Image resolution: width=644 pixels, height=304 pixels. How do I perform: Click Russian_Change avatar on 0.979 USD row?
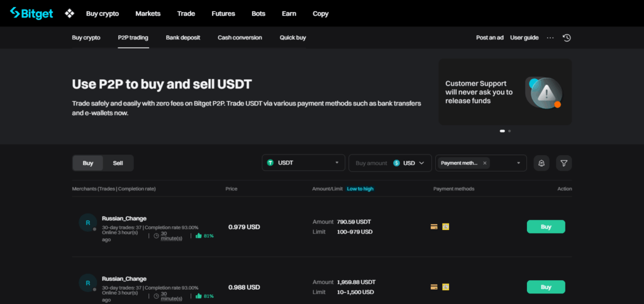(88, 223)
